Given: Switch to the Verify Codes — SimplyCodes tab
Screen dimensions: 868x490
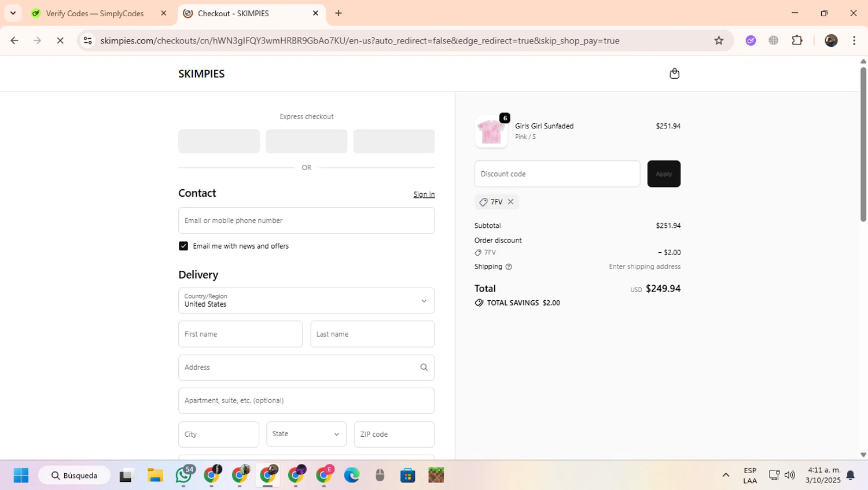Looking at the screenshot, I should click(95, 13).
